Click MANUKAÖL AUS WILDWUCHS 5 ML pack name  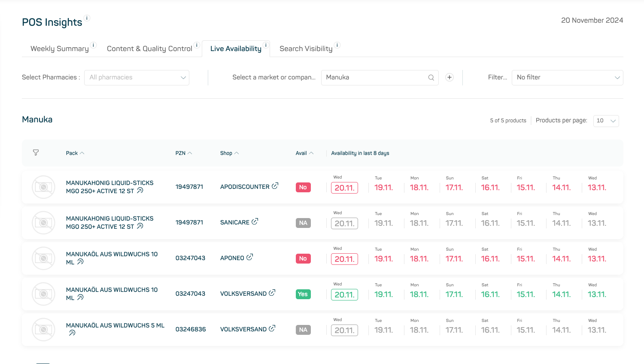(115, 325)
